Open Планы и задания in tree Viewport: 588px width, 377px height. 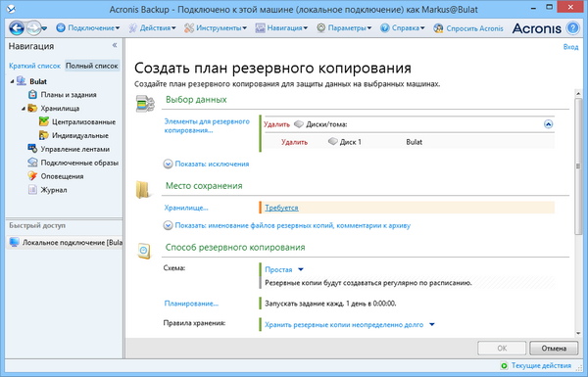69,95
